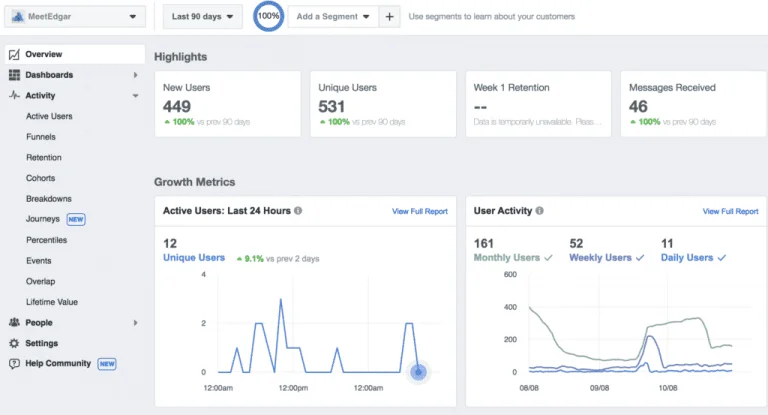The width and height of the screenshot is (768, 415).
Task: Click the Settings gear icon
Action: pos(14,343)
